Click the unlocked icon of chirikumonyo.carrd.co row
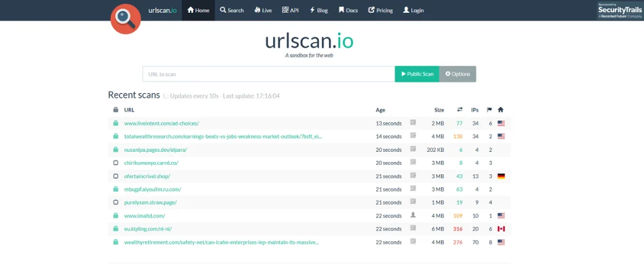644x265 pixels. [x=116, y=163]
